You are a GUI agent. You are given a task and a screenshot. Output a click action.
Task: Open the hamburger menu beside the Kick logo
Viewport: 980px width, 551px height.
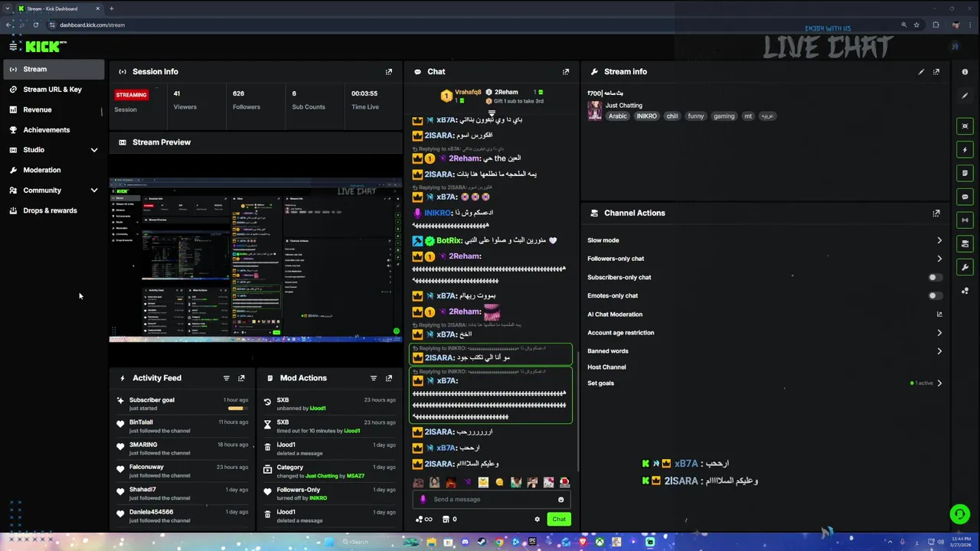point(13,47)
